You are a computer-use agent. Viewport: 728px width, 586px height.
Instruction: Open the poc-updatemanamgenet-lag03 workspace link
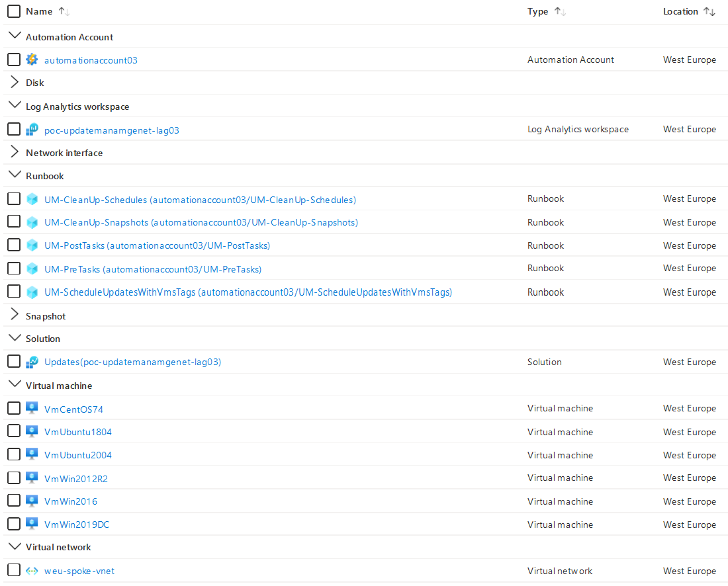coord(112,130)
